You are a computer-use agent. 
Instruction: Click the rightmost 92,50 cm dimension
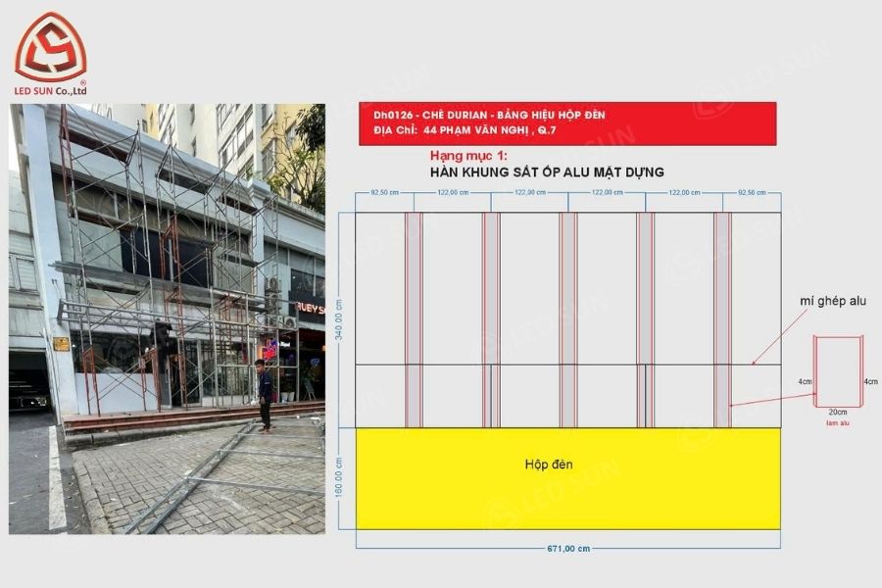(x=751, y=193)
